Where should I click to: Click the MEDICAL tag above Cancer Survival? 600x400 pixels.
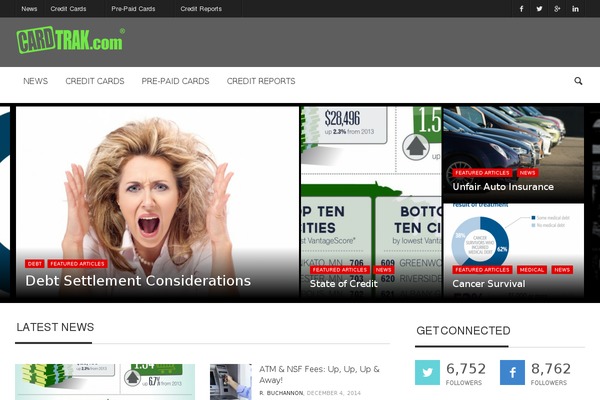tap(532, 270)
